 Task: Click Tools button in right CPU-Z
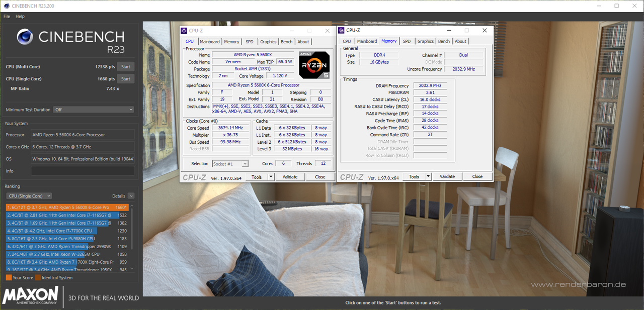click(414, 176)
